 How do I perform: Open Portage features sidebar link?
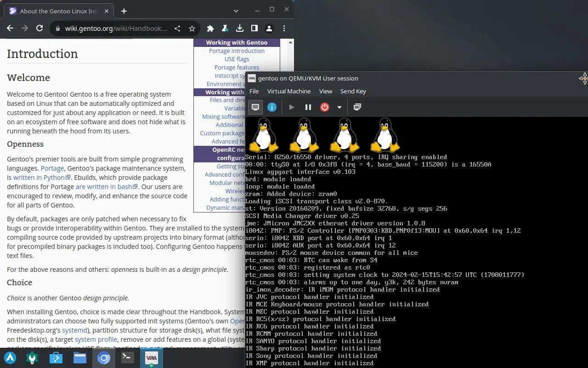pyautogui.click(x=237, y=67)
